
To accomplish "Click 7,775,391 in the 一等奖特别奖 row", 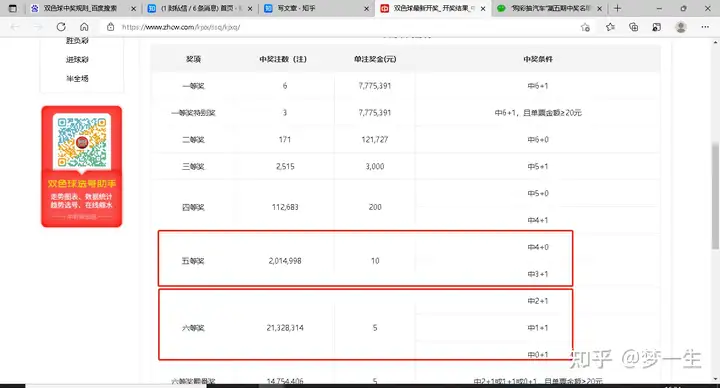I will coord(375,112).
